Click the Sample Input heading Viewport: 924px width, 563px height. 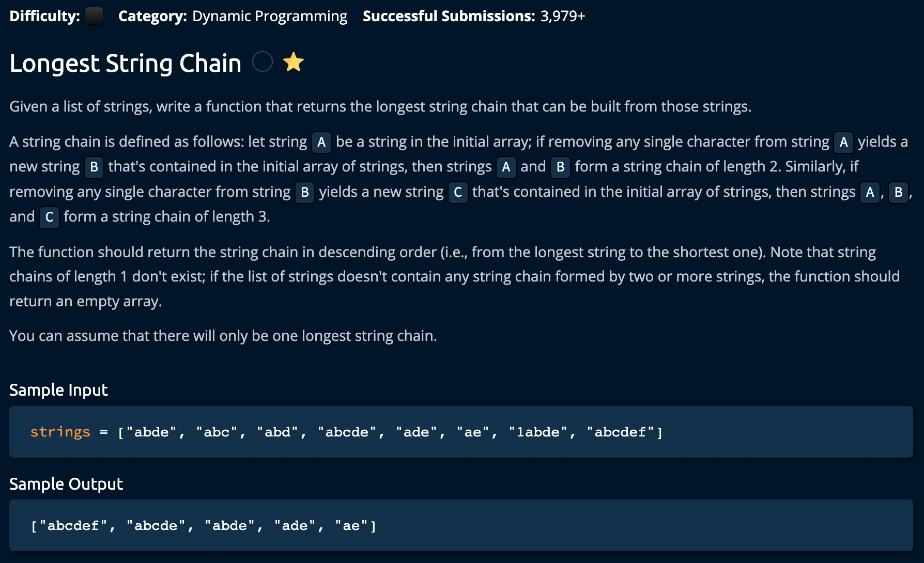tap(58, 390)
